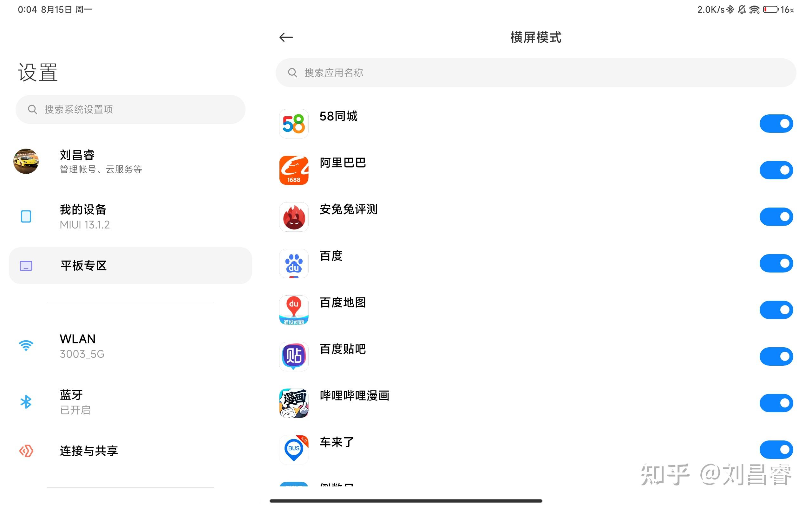
Task: Click the back arrow icon
Action: tap(286, 37)
